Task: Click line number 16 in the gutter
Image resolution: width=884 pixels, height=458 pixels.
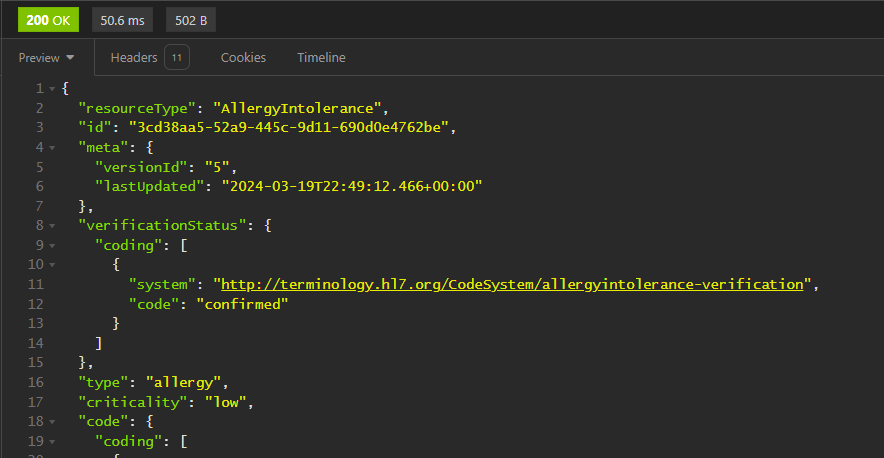Action: coord(36,382)
